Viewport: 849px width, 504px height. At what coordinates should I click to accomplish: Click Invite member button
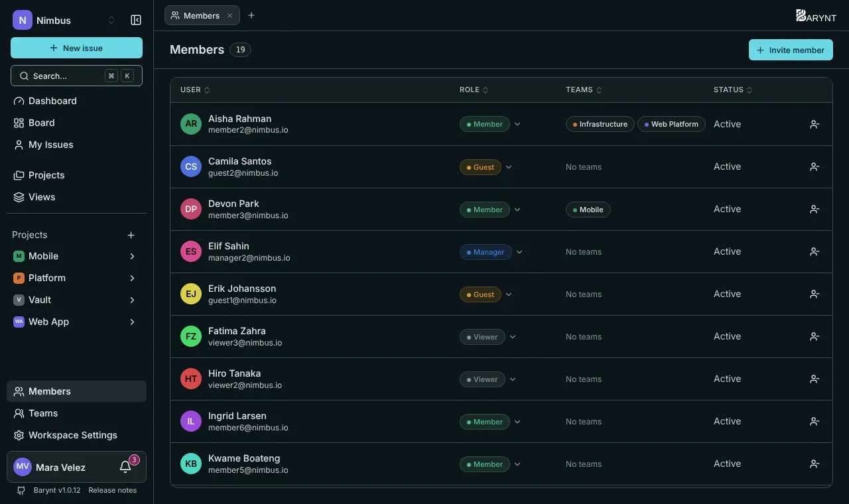click(791, 50)
